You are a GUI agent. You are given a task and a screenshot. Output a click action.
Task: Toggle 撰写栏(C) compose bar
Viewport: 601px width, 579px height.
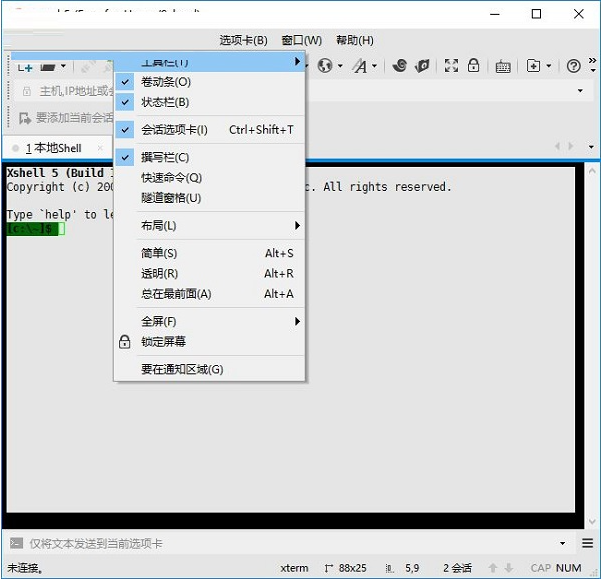tap(209, 157)
